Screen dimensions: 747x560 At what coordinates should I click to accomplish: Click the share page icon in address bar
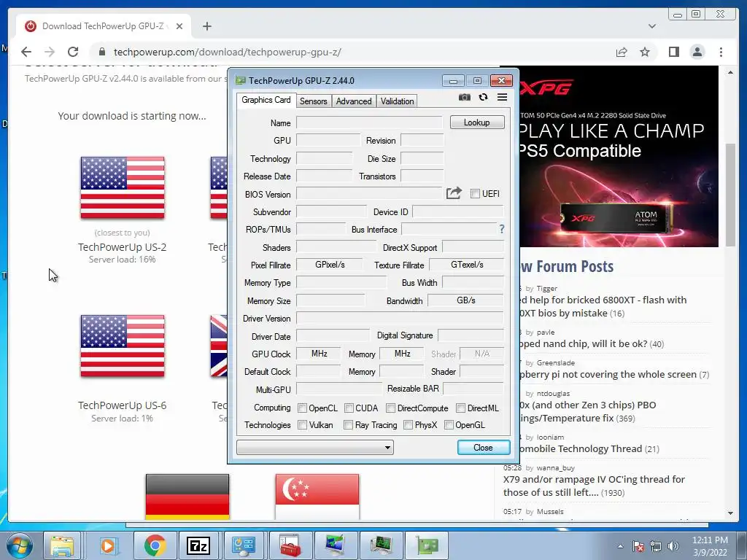622,52
